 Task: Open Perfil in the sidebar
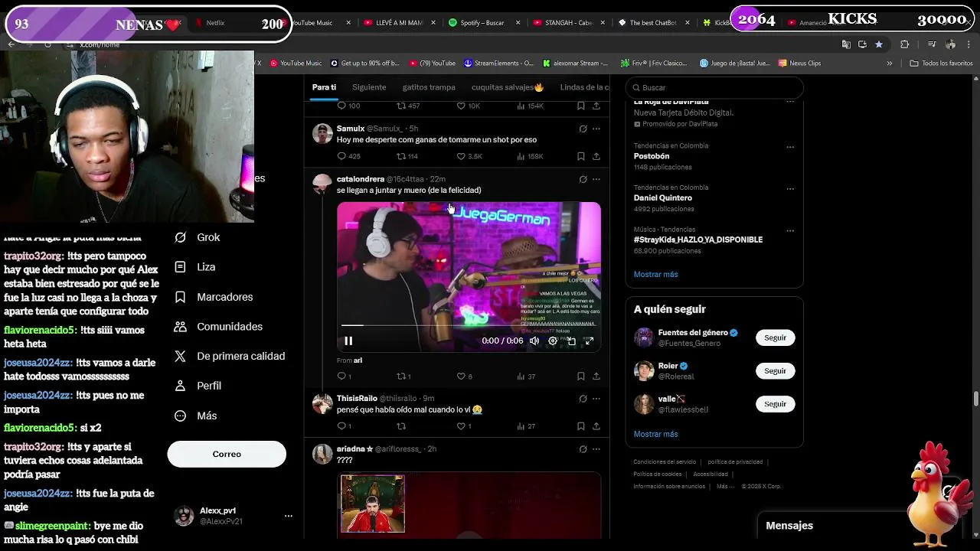click(198, 386)
